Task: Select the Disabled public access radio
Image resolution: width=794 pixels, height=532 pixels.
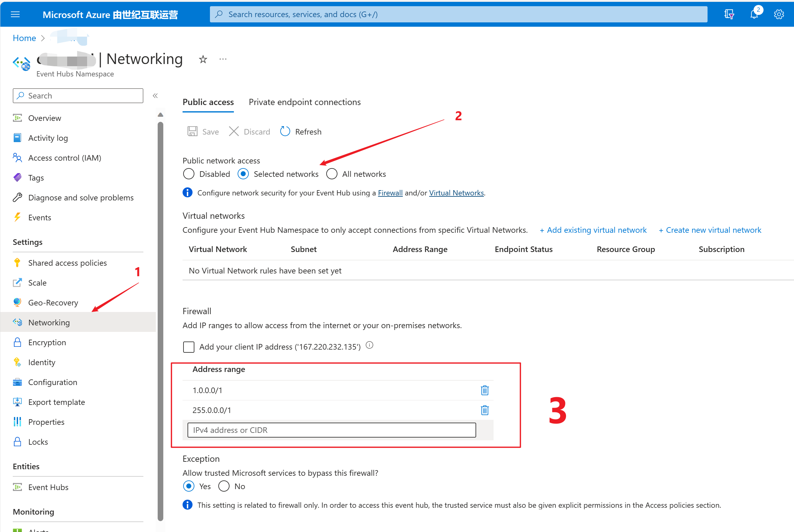Action: click(x=189, y=174)
